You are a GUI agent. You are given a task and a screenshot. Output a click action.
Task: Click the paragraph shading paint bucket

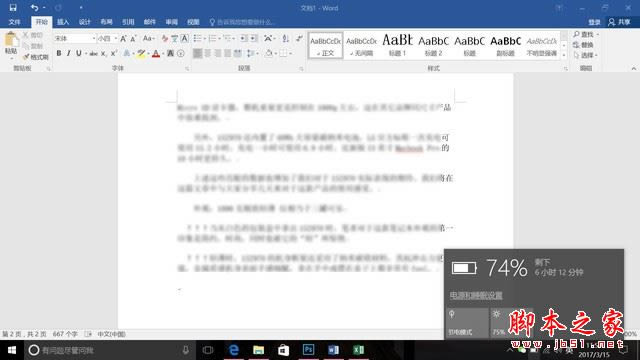[269, 53]
